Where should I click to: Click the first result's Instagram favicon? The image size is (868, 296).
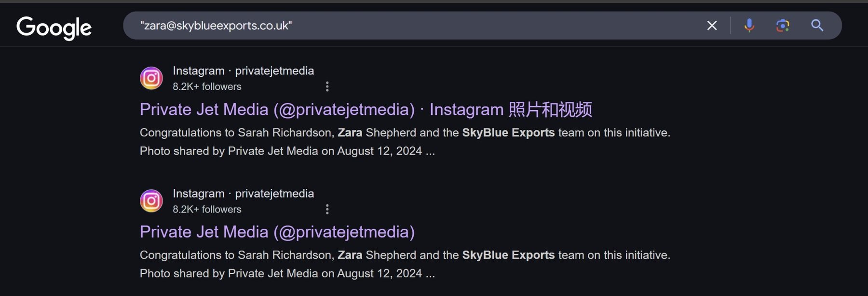[x=151, y=78]
